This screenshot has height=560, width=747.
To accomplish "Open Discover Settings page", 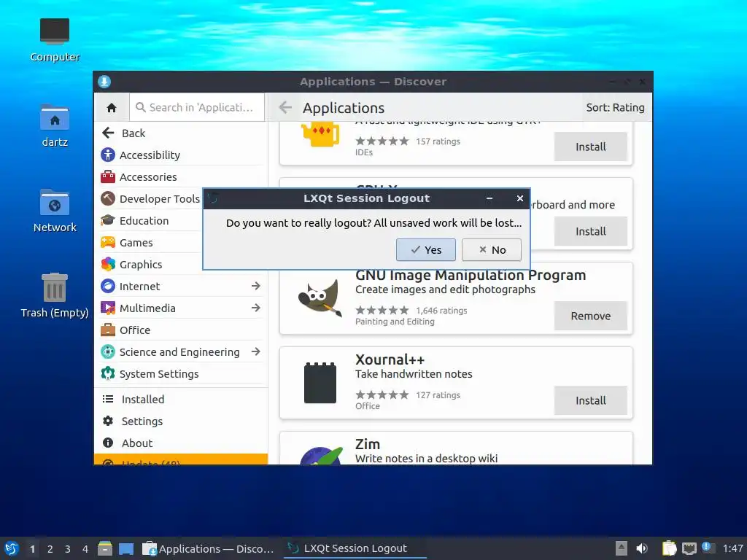I will coord(182,421).
